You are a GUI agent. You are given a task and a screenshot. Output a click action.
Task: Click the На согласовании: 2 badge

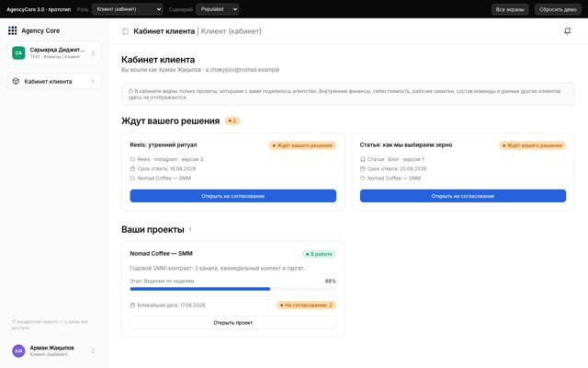click(306, 305)
